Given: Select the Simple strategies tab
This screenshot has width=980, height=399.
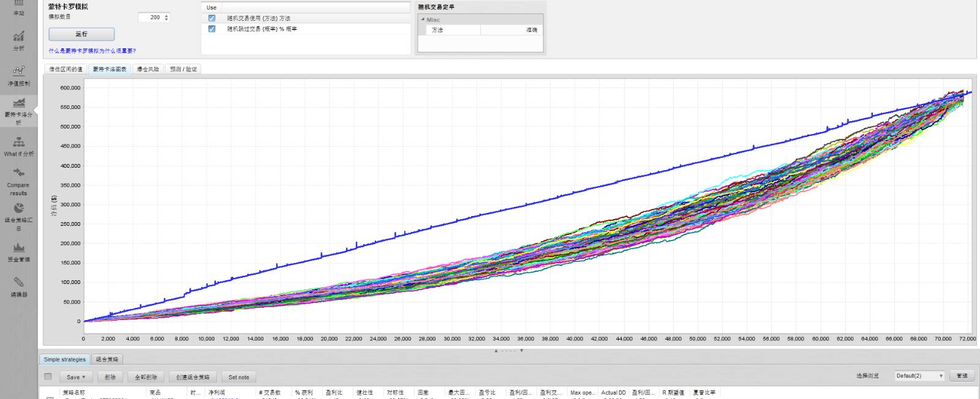Looking at the screenshot, I should (x=64, y=359).
